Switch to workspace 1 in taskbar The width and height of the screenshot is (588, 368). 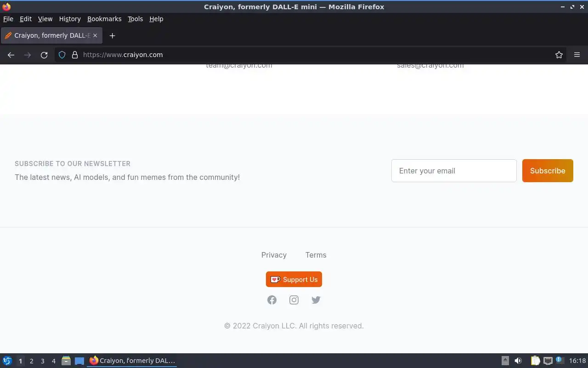(20, 361)
